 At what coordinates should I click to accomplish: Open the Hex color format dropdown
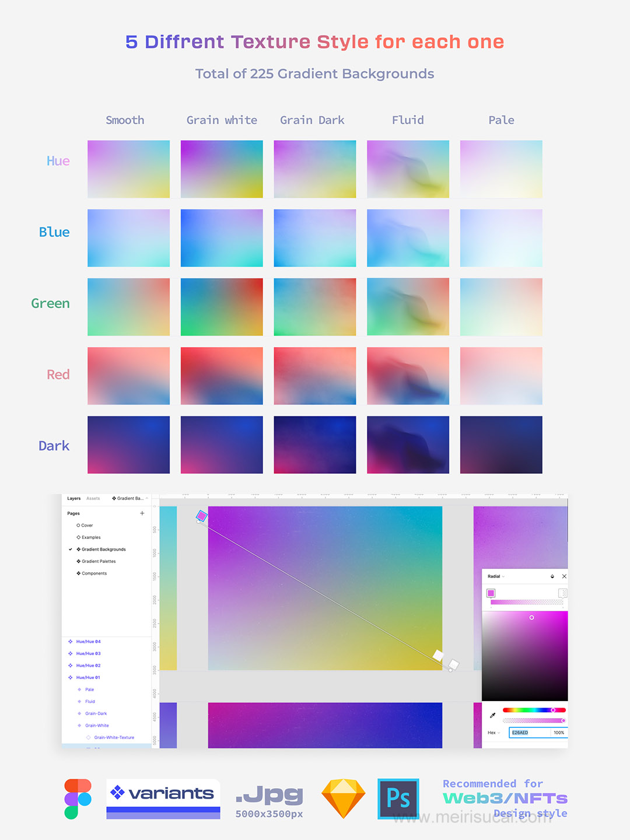(x=494, y=733)
